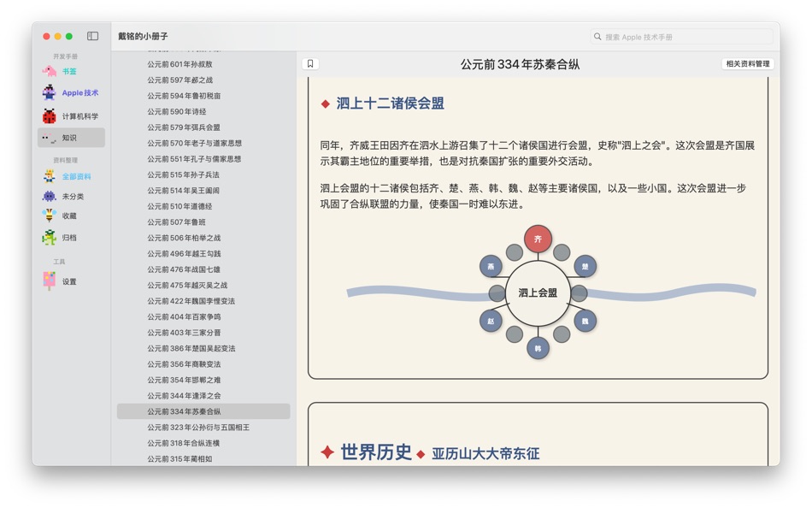812x508 pixels.
Task: Select the 未分类 monster icon
Action: pos(49,197)
